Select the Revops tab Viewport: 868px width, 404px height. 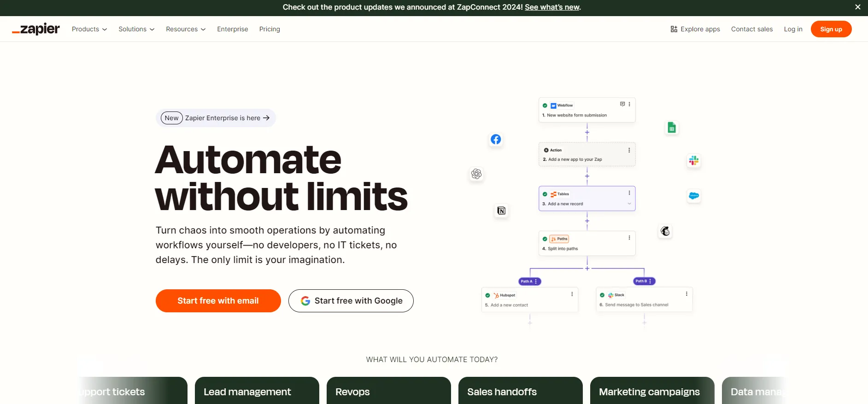pos(389,391)
